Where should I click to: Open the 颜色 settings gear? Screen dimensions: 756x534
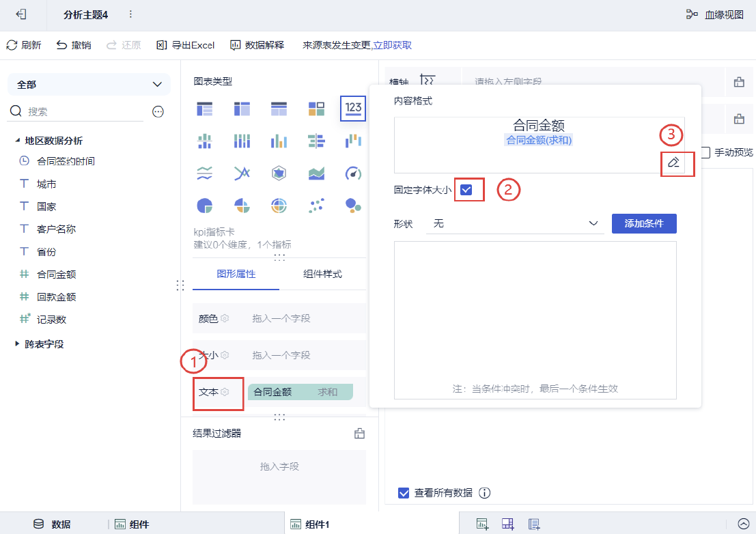pyautogui.click(x=225, y=318)
